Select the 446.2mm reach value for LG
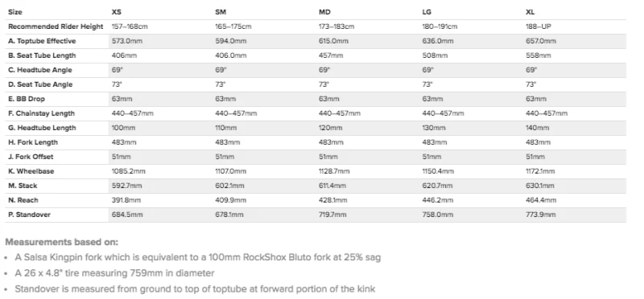This screenshot has height=299, width=644. [437, 200]
